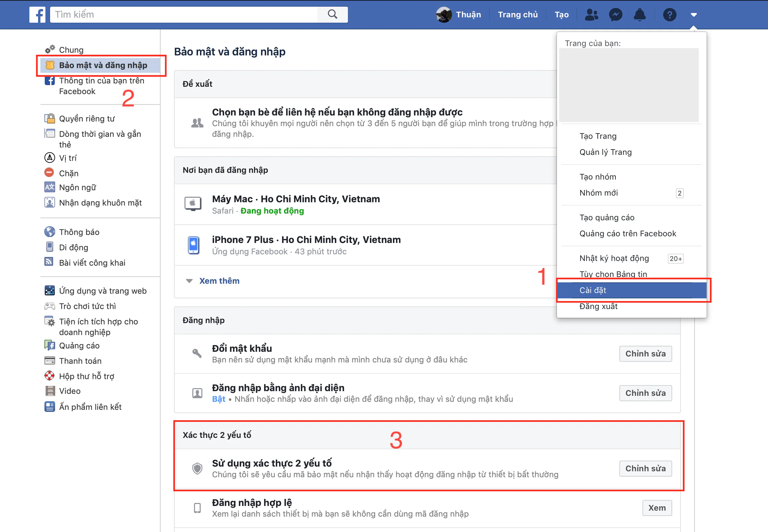
Task: Click the search magnifier button
Action: tap(333, 14)
